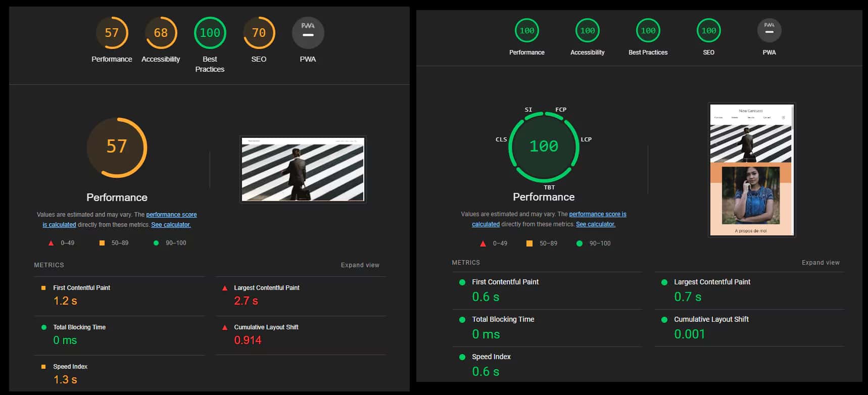Select the TBT segment label on gauge
This screenshot has width=868, height=395.
(549, 187)
